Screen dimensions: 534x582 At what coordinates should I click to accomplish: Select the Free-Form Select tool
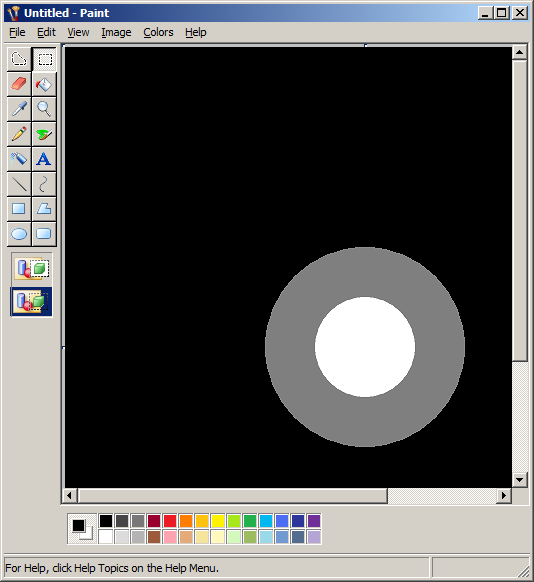click(x=19, y=59)
